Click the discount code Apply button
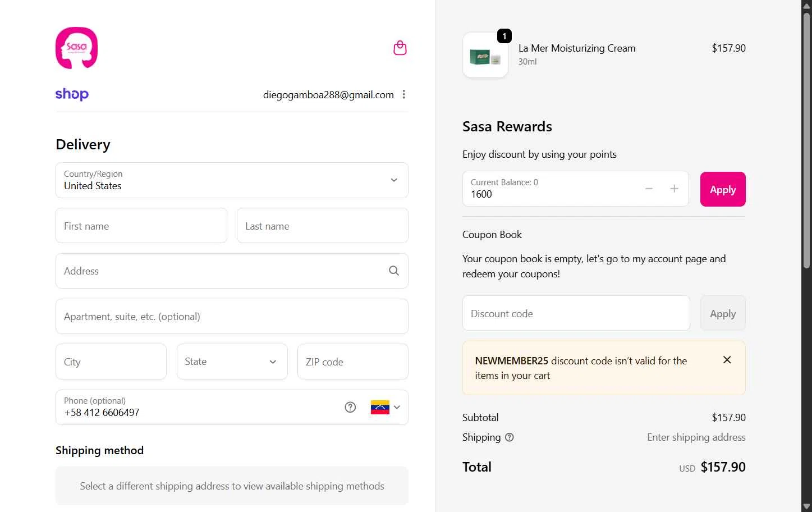The height and width of the screenshot is (512, 812). coord(723,313)
